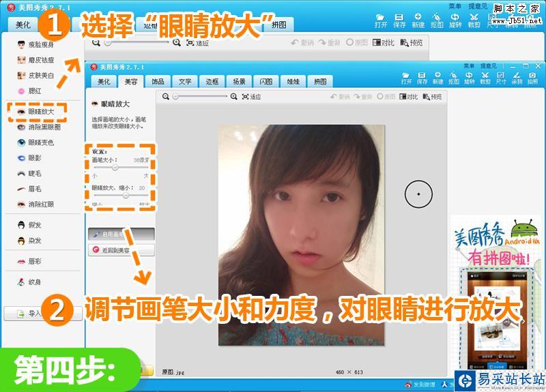Image resolution: width=546 pixels, height=392 pixels.
Task: Open the 场景 tab in front window
Action: pos(240,81)
